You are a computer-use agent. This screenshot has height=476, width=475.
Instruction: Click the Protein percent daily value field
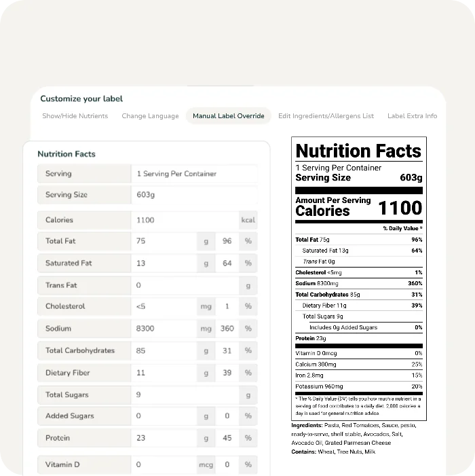pos(227,438)
